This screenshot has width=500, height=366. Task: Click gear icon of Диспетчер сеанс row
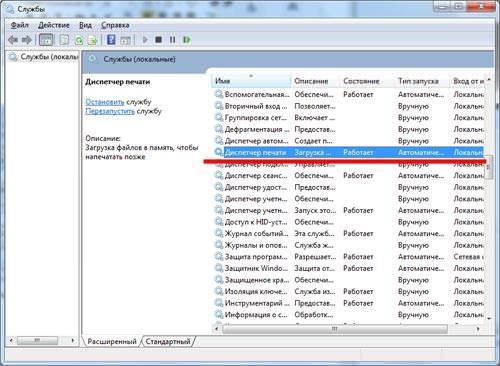coord(219,175)
